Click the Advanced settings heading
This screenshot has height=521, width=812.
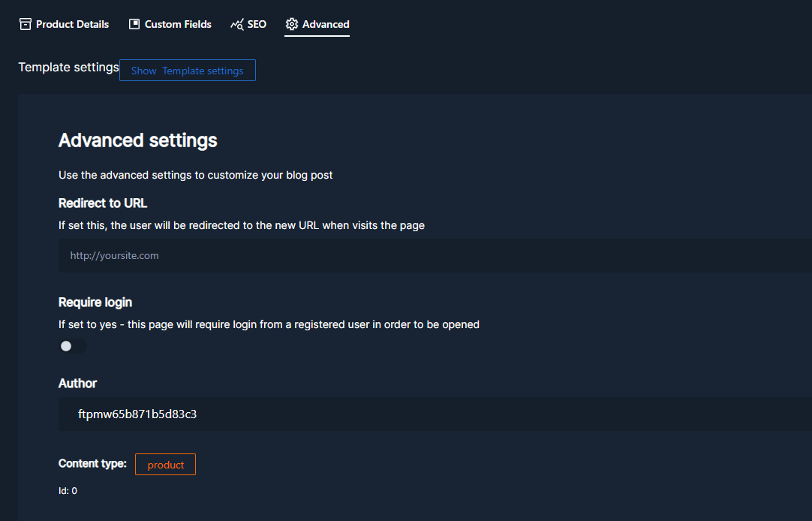point(138,140)
